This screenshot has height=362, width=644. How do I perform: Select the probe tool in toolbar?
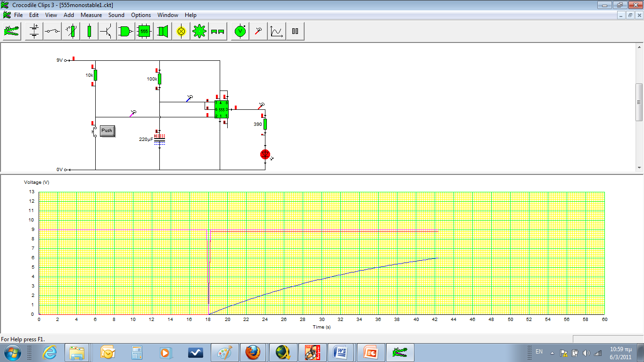(x=259, y=32)
